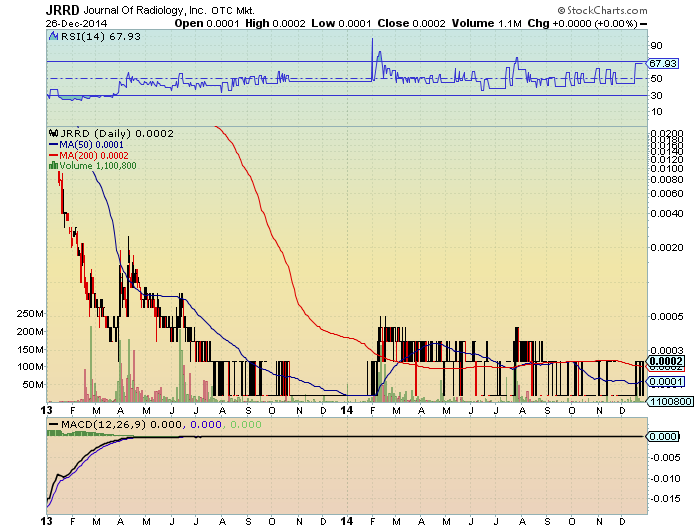Image resolution: width=700 pixels, height=530 pixels.
Task: Click the blue 0.0001 MA(50) price tag
Action: click(665, 381)
